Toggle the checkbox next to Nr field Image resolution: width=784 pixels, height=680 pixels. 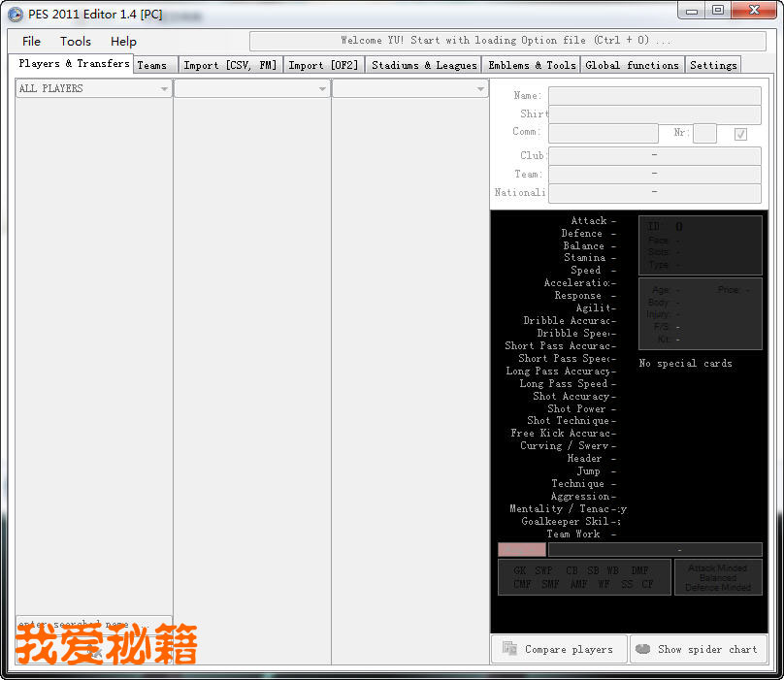(740, 134)
